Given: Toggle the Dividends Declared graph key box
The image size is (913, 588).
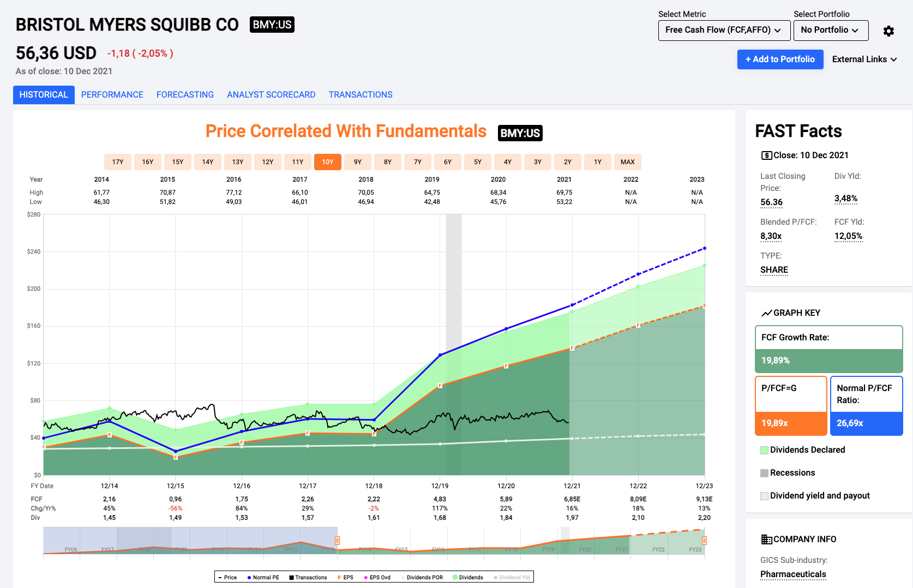Looking at the screenshot, I should [764, 450].
